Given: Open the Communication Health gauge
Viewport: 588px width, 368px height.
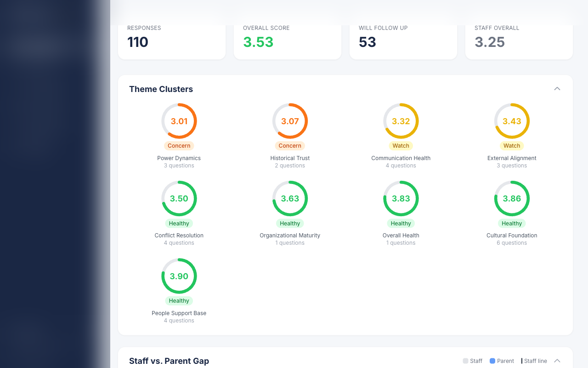Looking at the screenshot, I should (401, 121).
